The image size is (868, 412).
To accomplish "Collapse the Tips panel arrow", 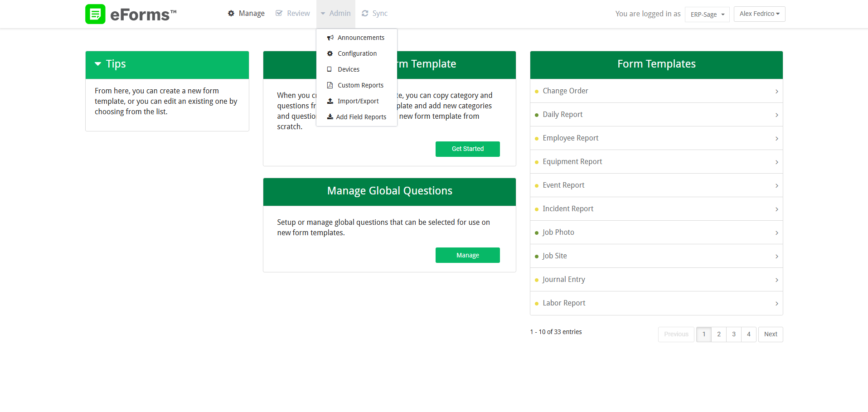I will point(98,64).
